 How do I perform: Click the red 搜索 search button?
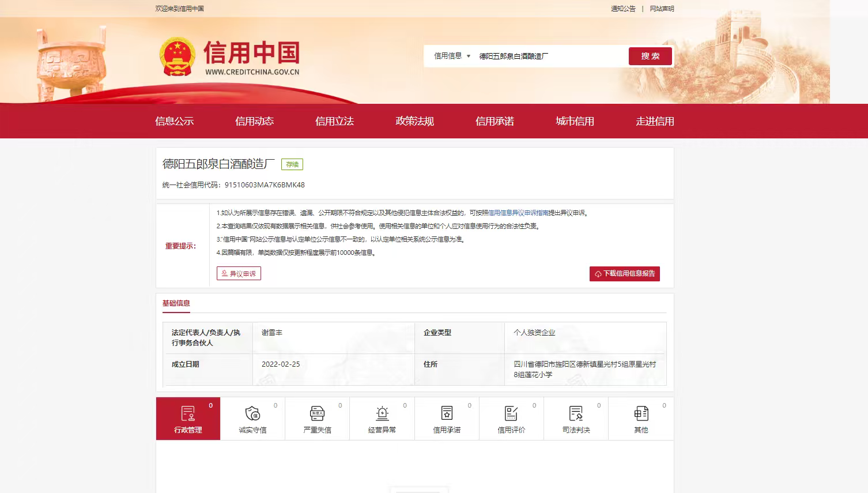pos(650,56)
